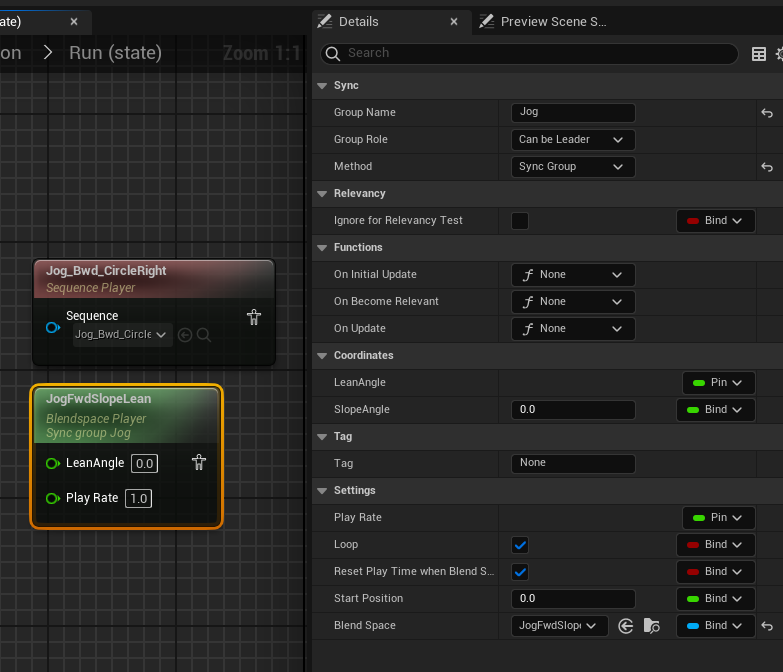Open the Bind button for Start Position
Viewport: 783px width, 672px height.
pos(716,599)
